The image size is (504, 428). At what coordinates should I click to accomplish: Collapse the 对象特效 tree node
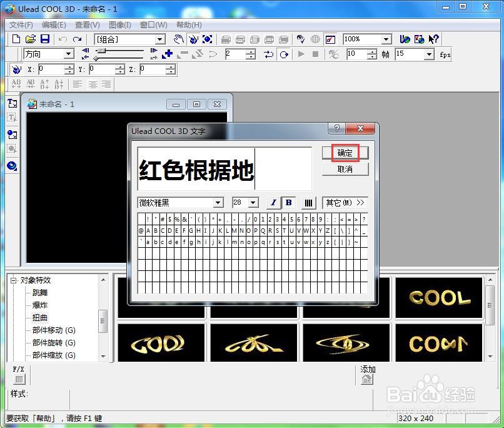[14, 280]
